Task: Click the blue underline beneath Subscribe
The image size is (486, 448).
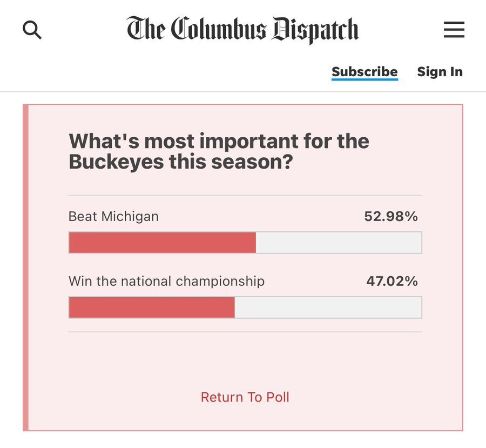Action: (364, 80)
